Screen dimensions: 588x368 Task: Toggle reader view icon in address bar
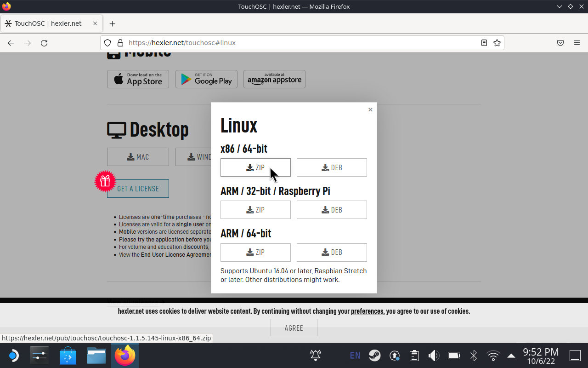coord(484,43)
